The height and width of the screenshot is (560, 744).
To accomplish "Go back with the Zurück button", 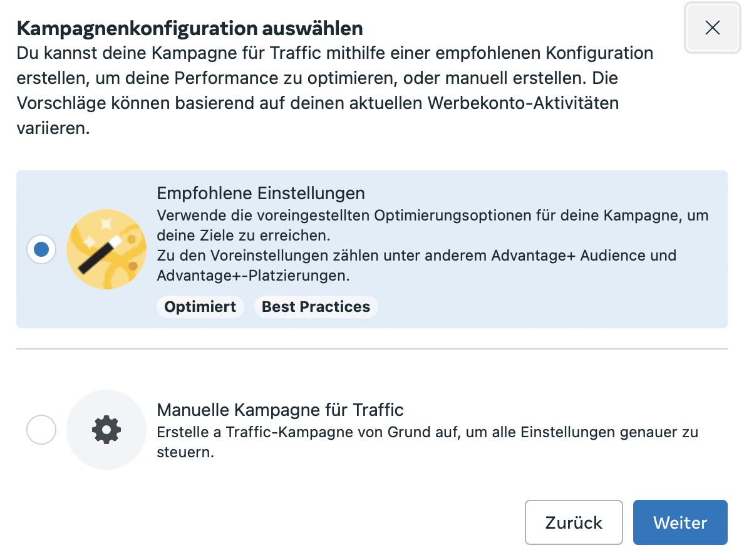I will 574,522.
